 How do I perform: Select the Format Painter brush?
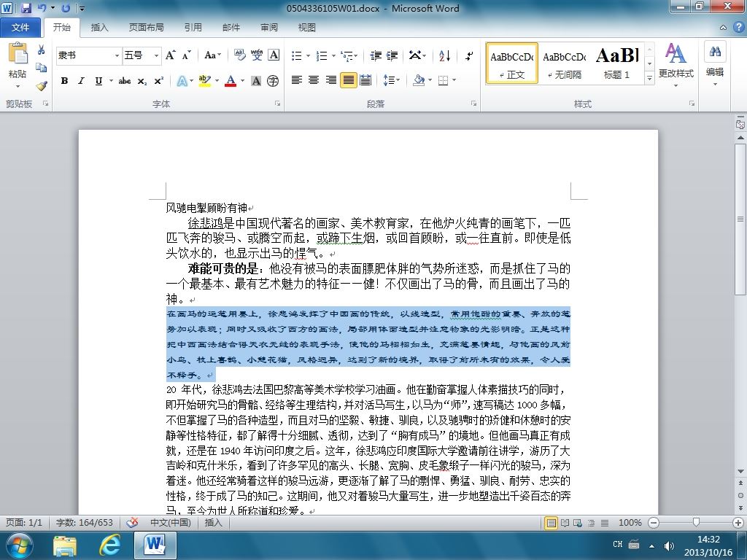pos(42,86)
